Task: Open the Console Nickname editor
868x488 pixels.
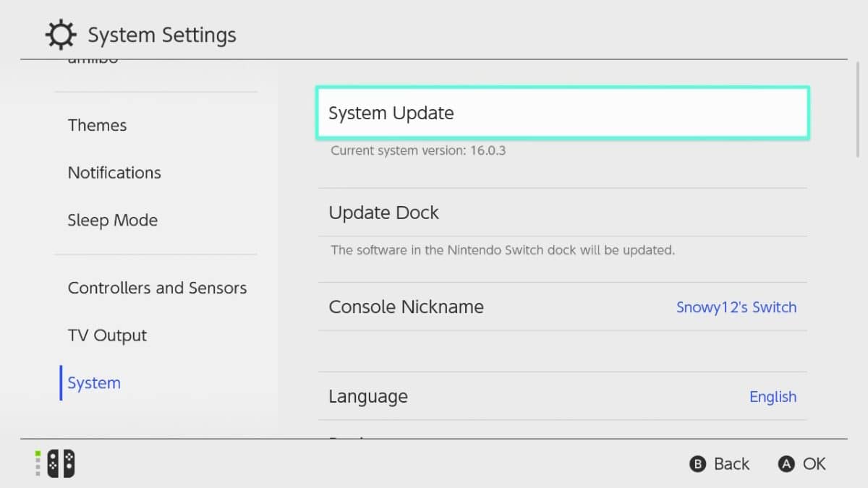Action: (406, 307)
